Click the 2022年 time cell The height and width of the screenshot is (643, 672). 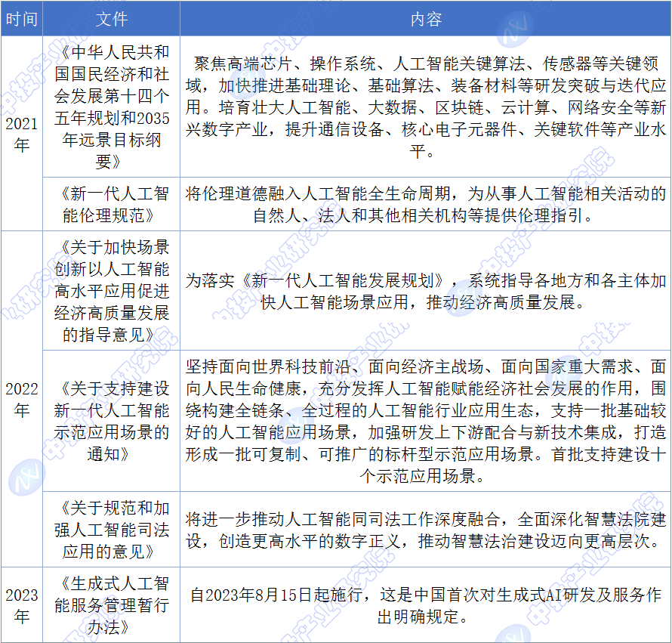[21, 399]
